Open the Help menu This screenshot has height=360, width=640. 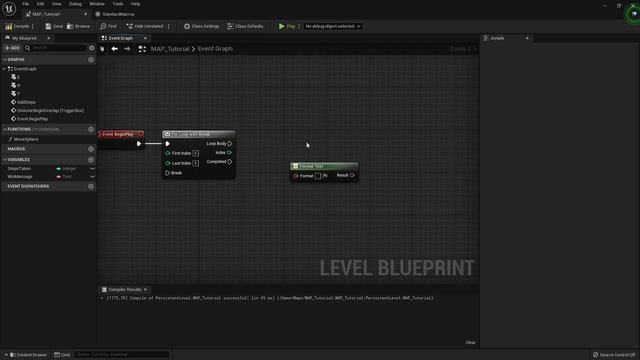[x=136, y=4]
